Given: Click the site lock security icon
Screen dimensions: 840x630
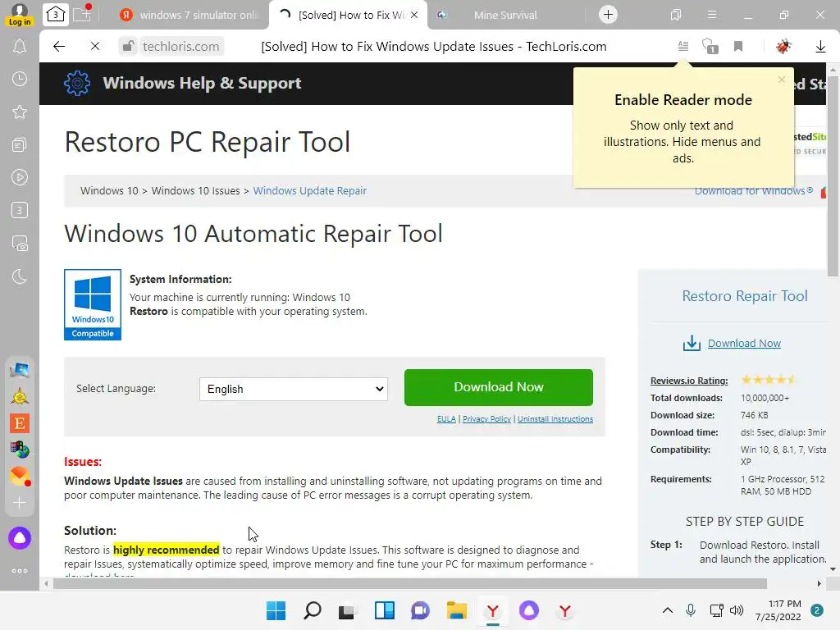Looking at the screenshot, I should pos(127,47).
